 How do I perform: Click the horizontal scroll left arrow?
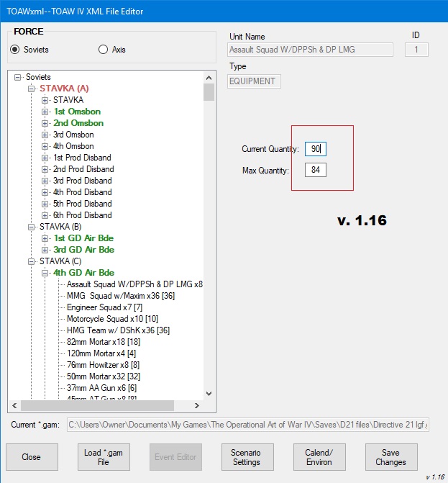click(x=14, y=406)
